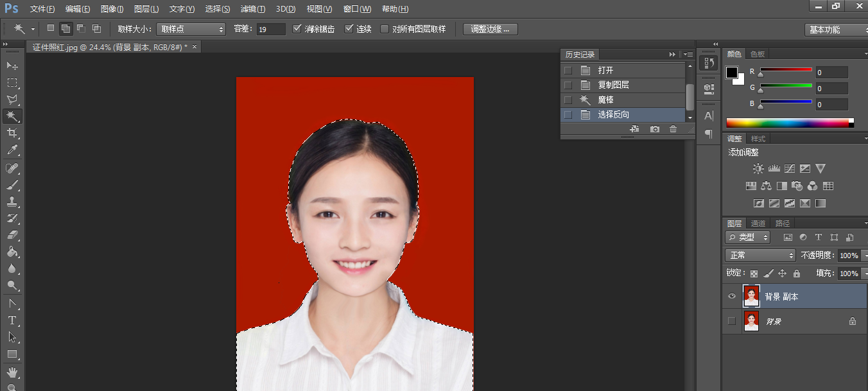
Task: Open the sample size (取样点) dropdown
Action: pyautogui.click(x=191, y=29)
